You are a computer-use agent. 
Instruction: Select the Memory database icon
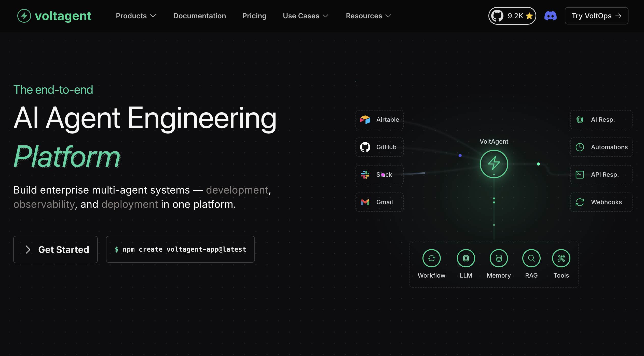499,258
